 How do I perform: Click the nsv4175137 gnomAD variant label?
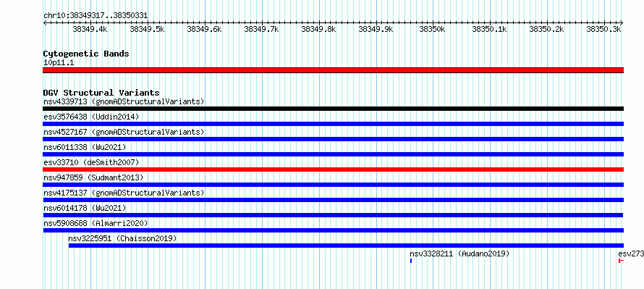124,193
